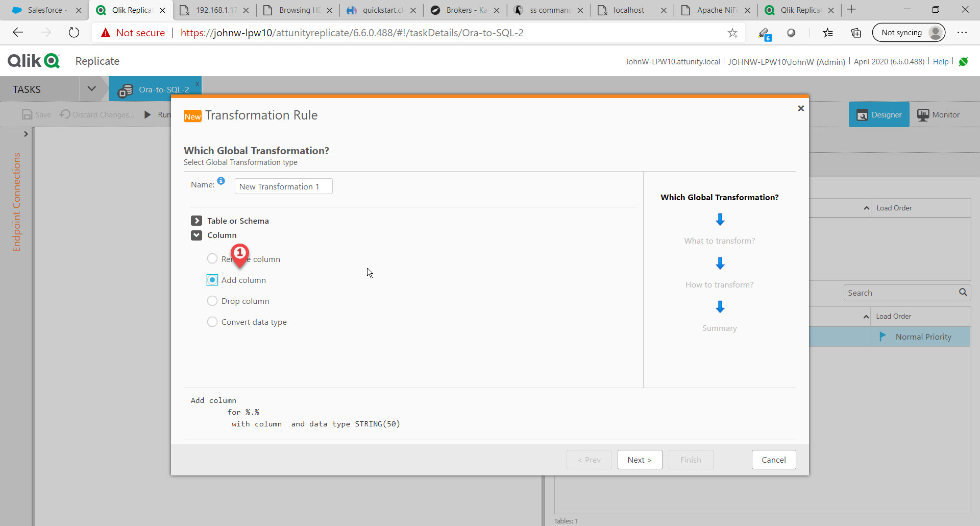
Task: Choose the Drop column option
Action: (x=212, y=301)
